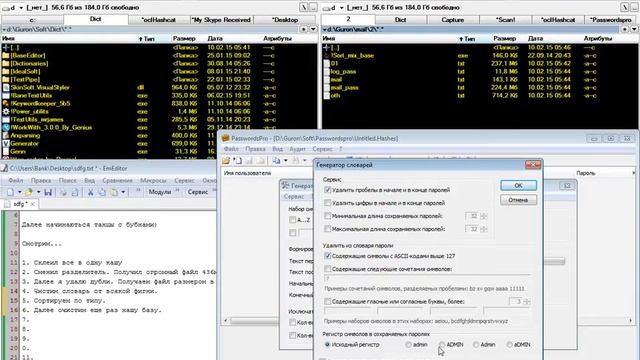
Task: Switch to the *My Skype Received tab
Action: pyautogui.click(x=222, y=20)
